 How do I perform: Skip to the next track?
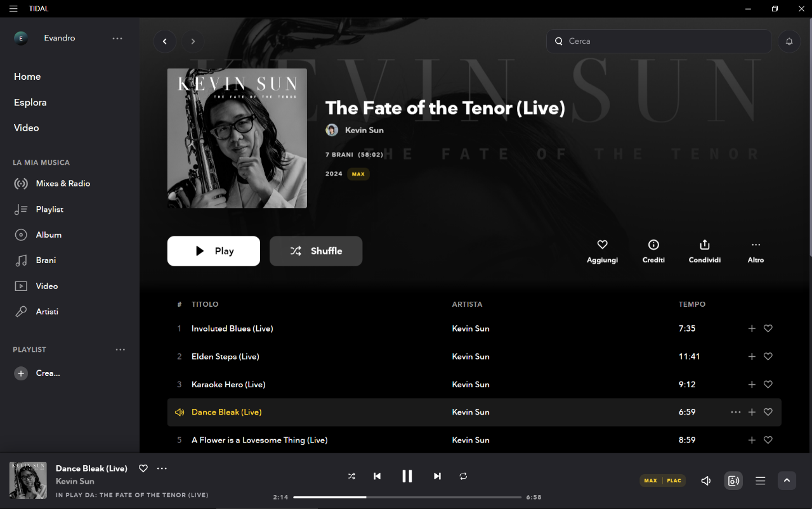point(437,476)
